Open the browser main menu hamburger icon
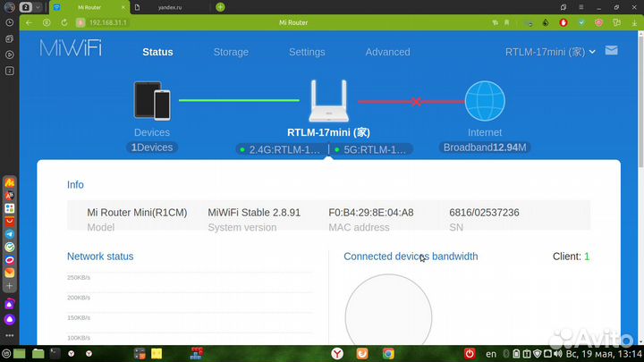The height and width of the screenshot is (362, 644). 581,7
